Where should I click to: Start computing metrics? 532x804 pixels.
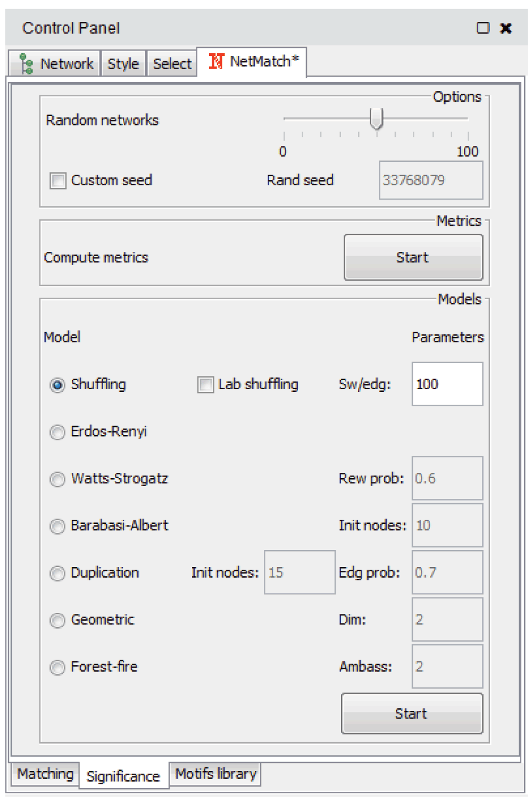click(413, 257)
